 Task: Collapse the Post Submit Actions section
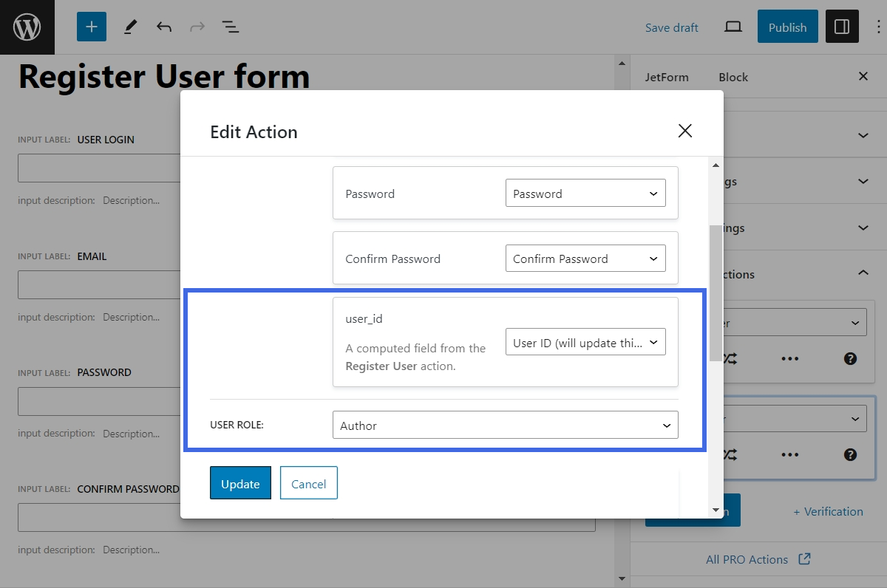pos(863,273)
